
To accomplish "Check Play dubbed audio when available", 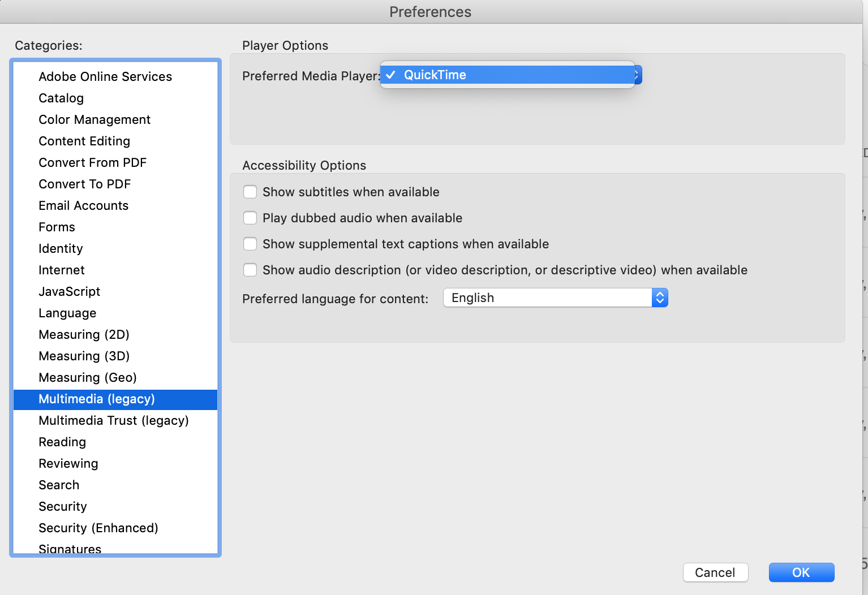I will pos(250,218).
